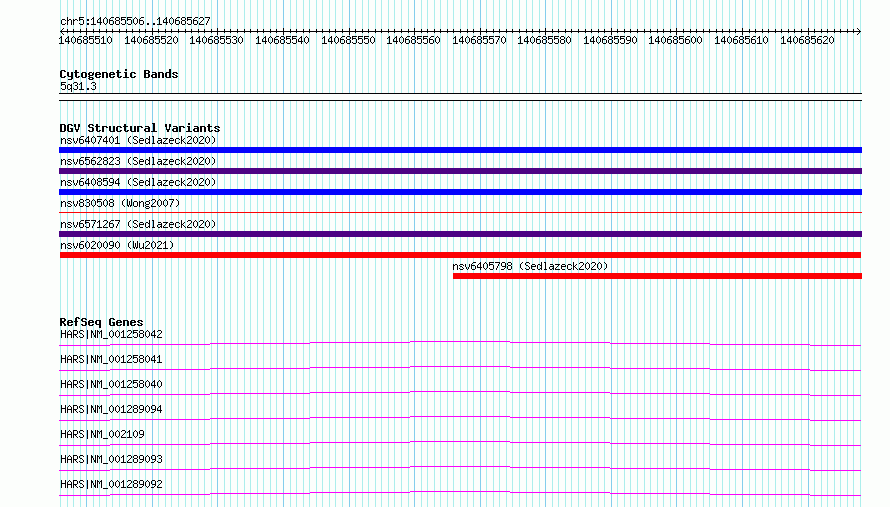Open transcript HARS|NM_001289093 label
The height and width of the screenshot is (507, 890).
coord(111,459)
